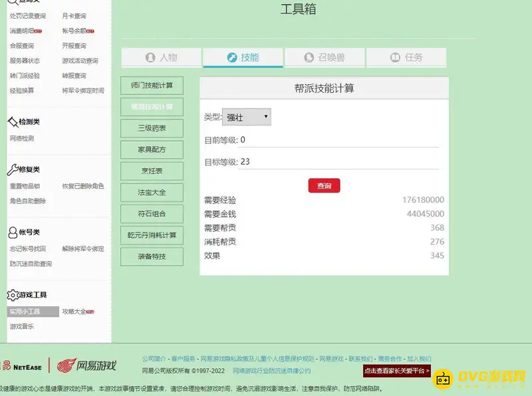532x396 pixels.
Task: Open 游戏活动查询 link
Action: [80, 60]
